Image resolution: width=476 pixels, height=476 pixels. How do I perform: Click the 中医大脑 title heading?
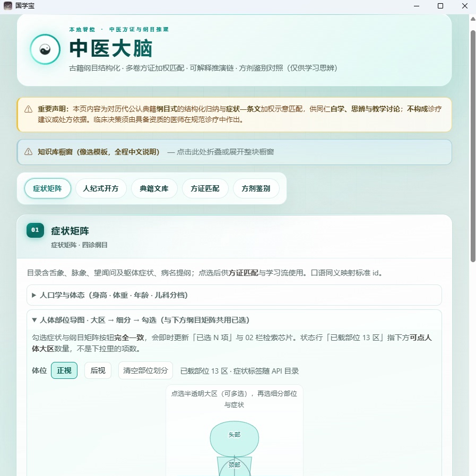tap(111, 49)
